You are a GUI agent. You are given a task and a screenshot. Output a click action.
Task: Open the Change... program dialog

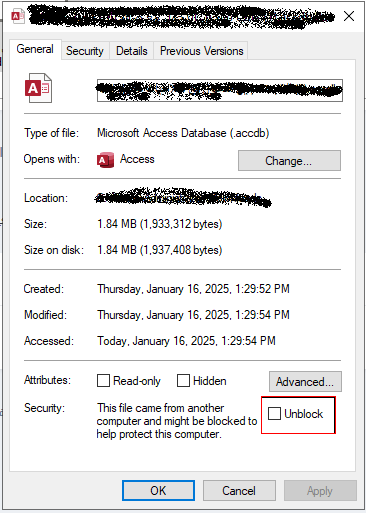pyautogui.click(x=289, y=161)
